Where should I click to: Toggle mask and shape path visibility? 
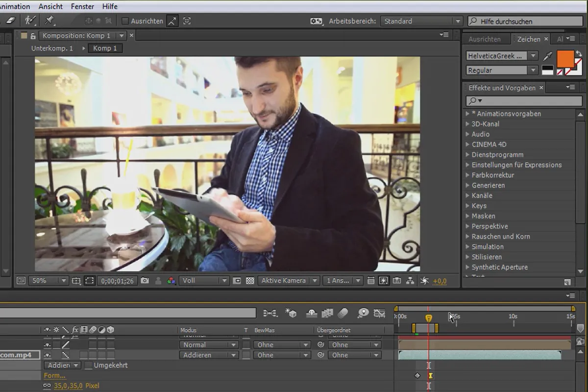tap(89, 281)
